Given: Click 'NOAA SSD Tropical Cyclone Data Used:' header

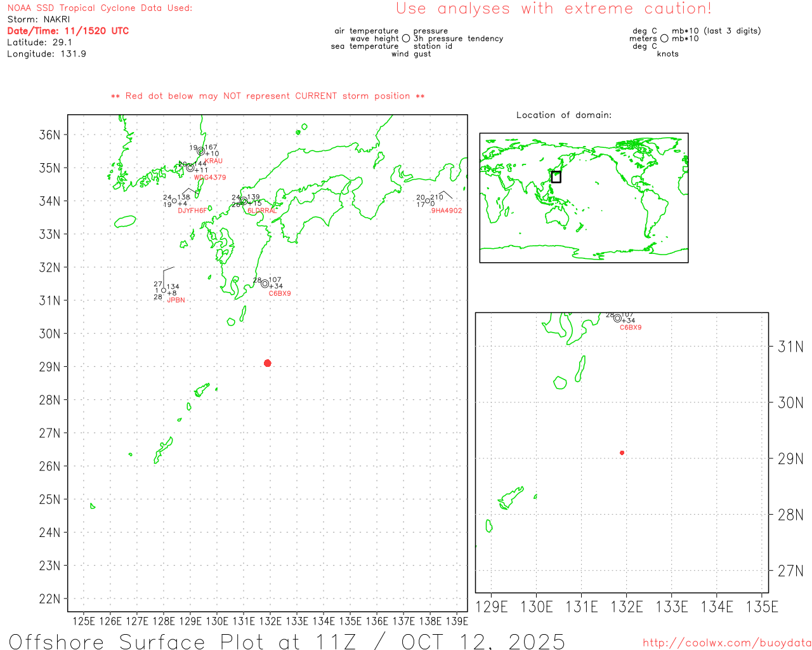Looking at the screenshot, I should click(x=100, y=8).
